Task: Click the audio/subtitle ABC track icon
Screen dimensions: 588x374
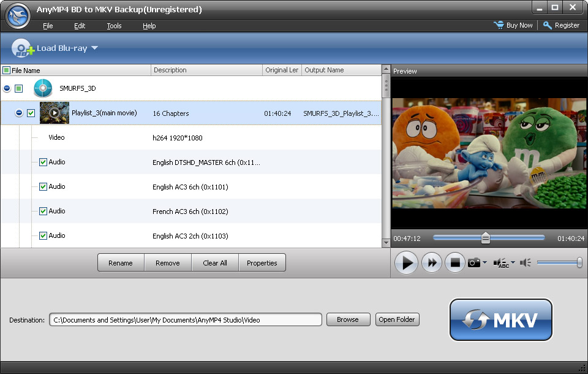Action: click(501, 263)
